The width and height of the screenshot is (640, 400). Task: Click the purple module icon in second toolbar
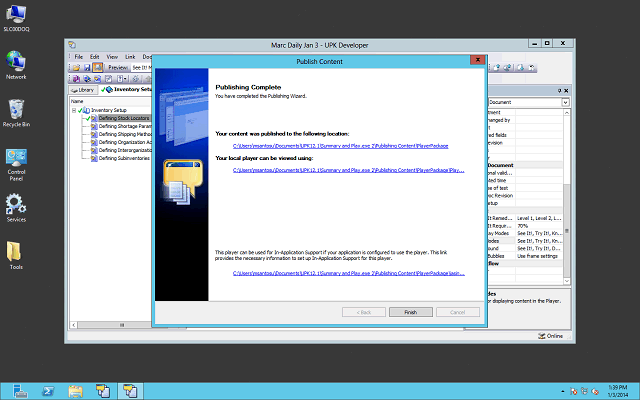click(x=76, y=79)
